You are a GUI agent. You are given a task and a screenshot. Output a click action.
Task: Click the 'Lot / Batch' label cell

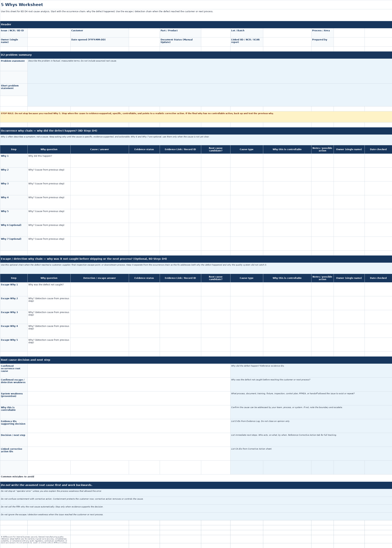[x=246, y=33]
